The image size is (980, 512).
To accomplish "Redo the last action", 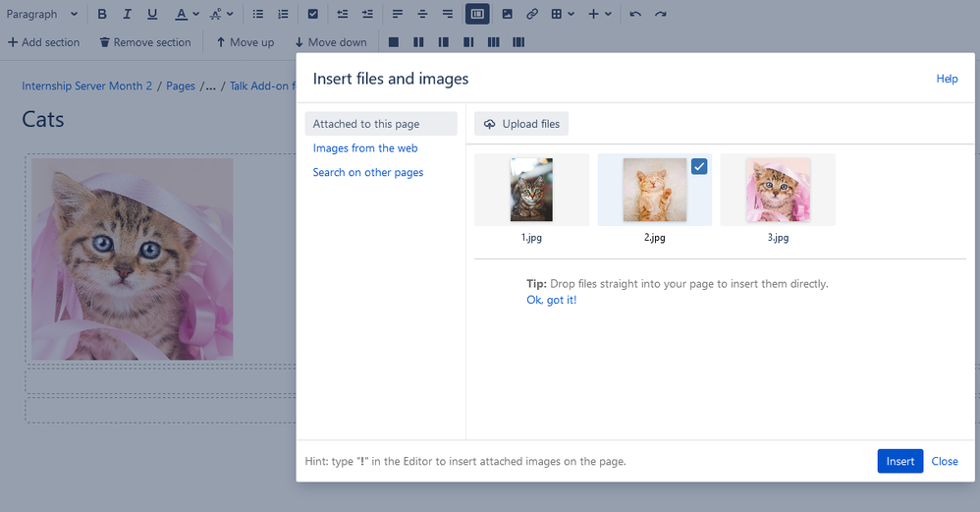I will point(661,14).
